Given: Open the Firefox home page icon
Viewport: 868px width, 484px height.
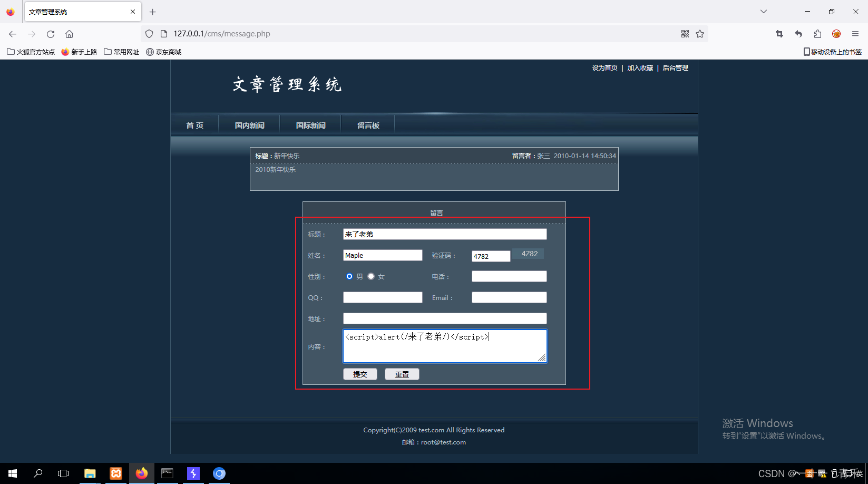Looking at the screenshot, I should tap(69, 34).
